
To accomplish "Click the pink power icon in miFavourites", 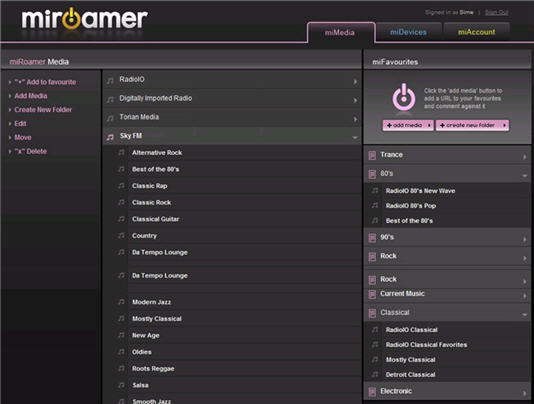I will click(x=404, y=97).
